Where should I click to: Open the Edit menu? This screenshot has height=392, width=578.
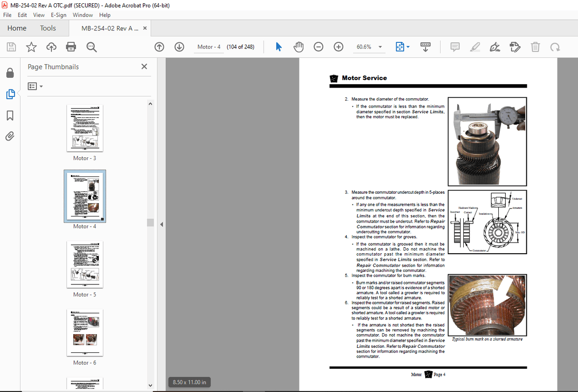[x=22, y=15]
